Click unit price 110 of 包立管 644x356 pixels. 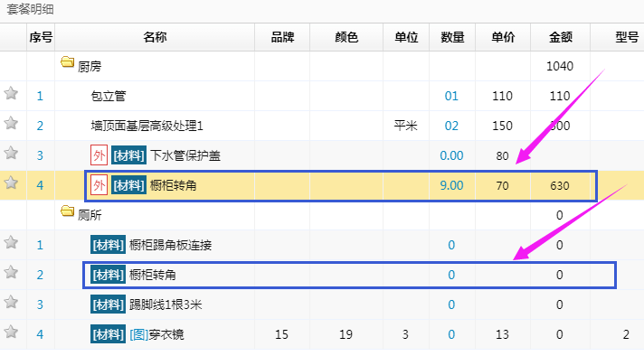click(502, 96)
